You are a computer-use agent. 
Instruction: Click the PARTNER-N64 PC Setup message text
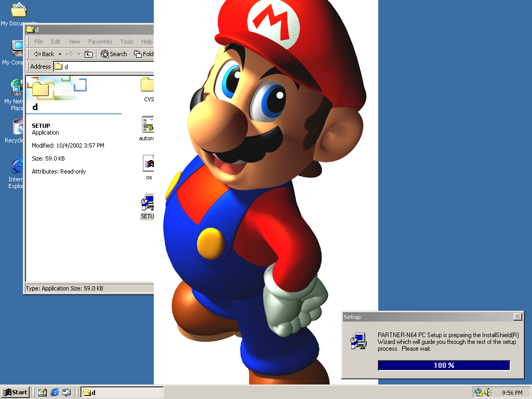pyautogui.click(x=448, y=342)
